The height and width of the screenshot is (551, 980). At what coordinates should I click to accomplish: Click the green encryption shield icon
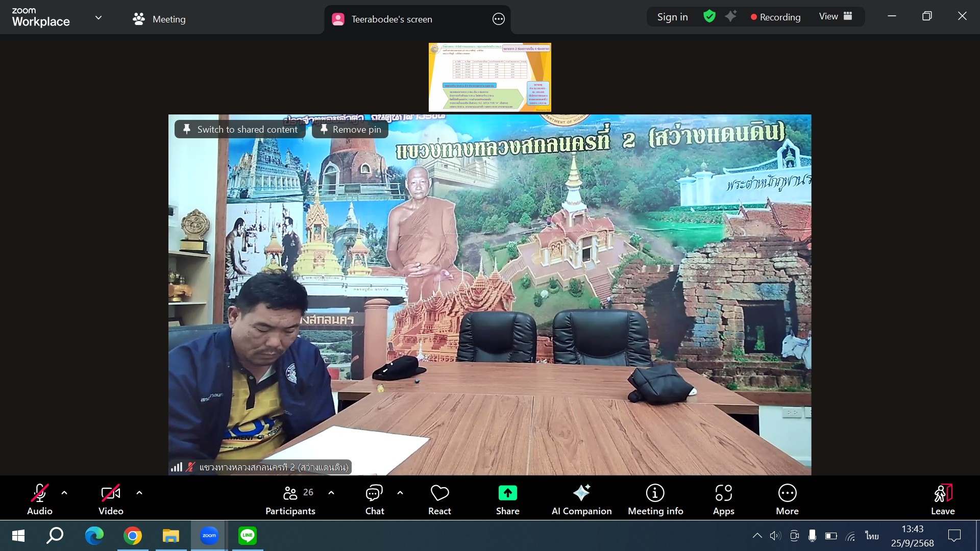pos(709,17)
